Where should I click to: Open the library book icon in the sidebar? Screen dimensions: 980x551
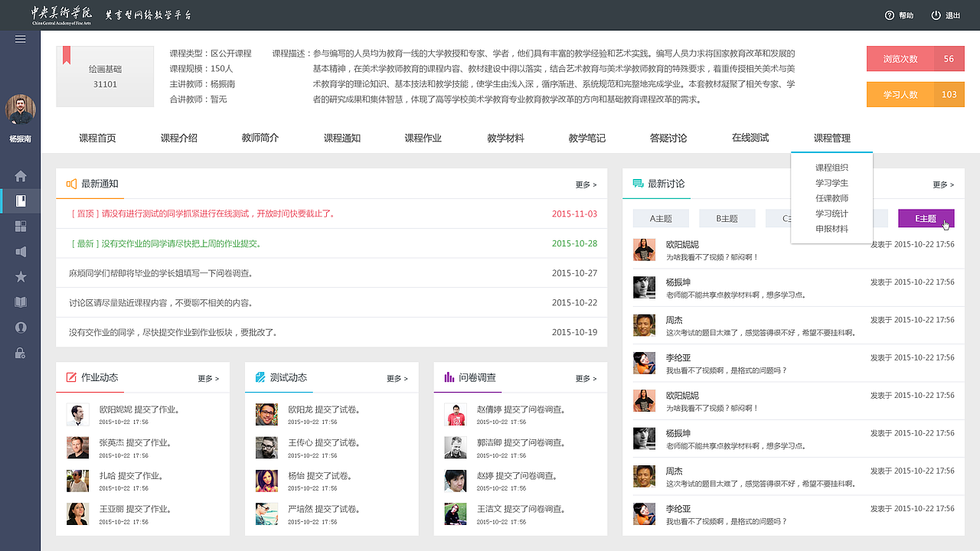[21, 302]
